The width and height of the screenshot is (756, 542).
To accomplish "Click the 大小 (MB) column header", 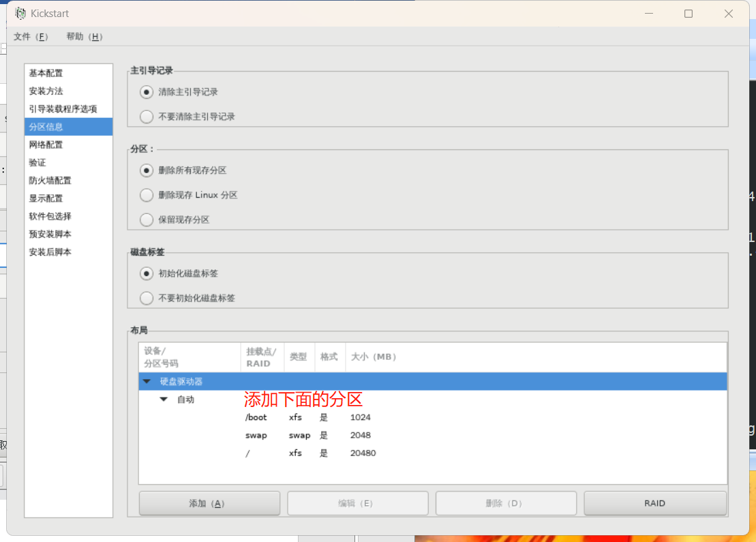I will coord(536,357).
